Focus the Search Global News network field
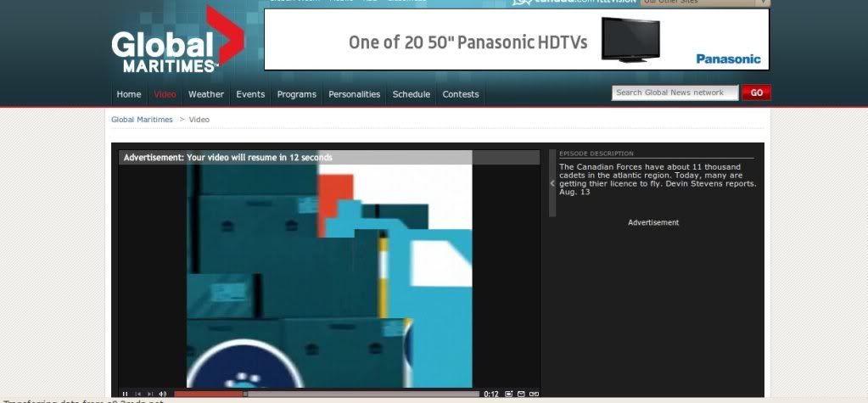The width and height of the screenshot is (868, 403). pyautogui.click(x=675, y=92)
